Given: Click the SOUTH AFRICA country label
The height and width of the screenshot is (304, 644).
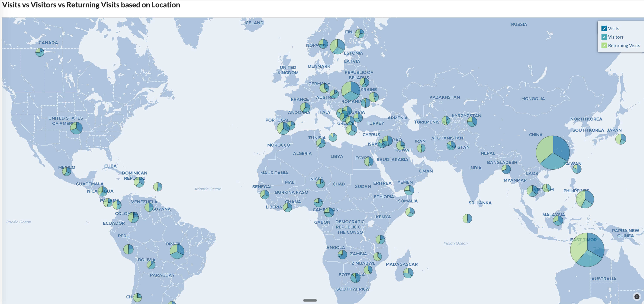Looking at the screenshot, I should (353, 289).
